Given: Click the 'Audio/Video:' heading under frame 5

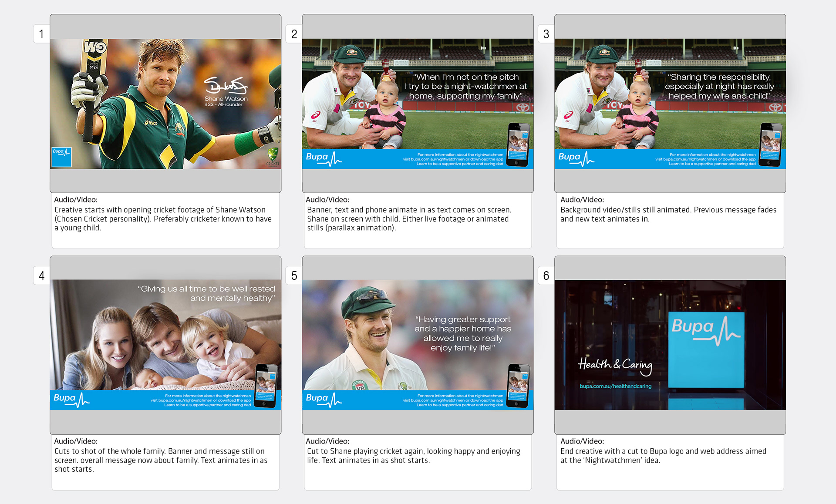Looking at the screenshot, I should click(x=327, y=441).
